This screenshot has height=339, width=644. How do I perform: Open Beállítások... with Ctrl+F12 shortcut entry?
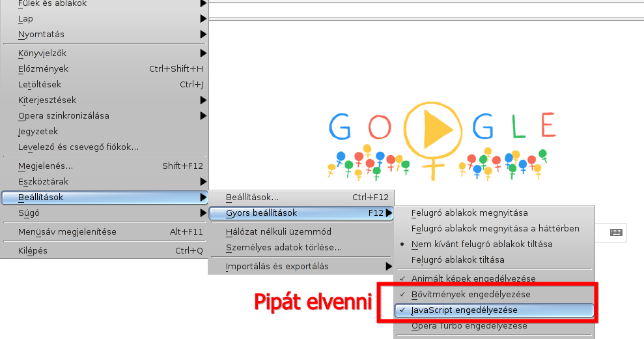pos(301,197)
